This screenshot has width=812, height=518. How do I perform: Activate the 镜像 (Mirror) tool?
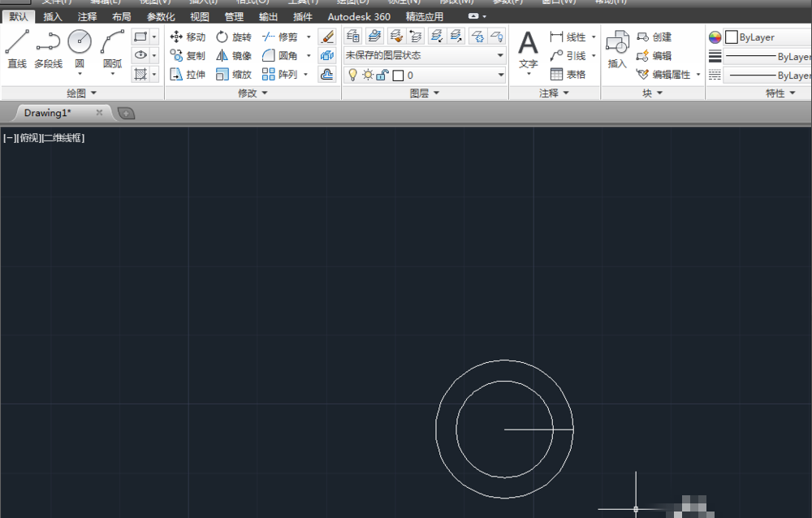234,56
